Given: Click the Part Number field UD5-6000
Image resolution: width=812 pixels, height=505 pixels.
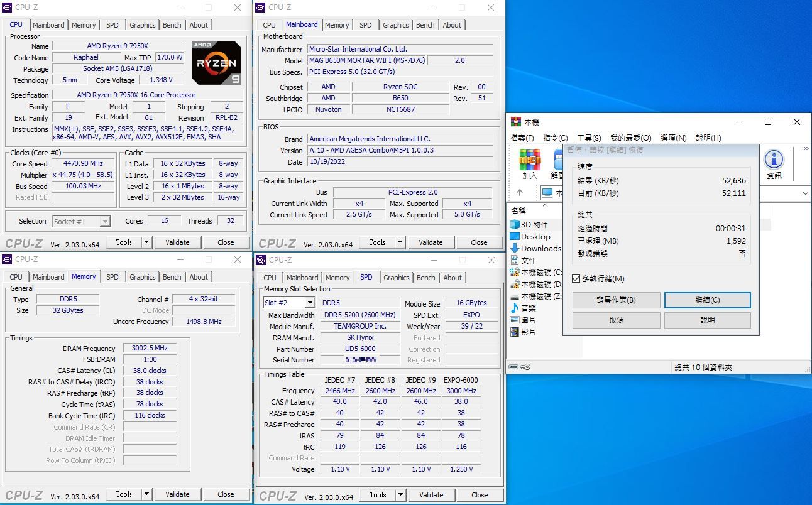Looking at the screenshot, I should 360,349.
